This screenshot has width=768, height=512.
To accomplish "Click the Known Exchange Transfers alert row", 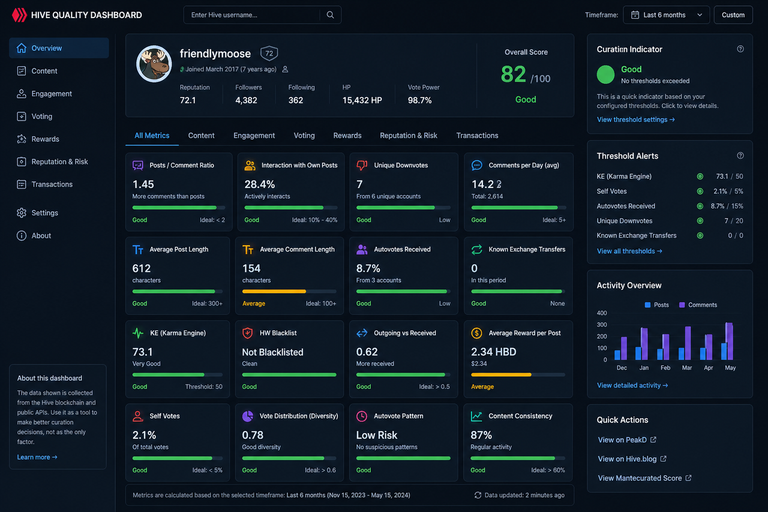I will 670,236.
